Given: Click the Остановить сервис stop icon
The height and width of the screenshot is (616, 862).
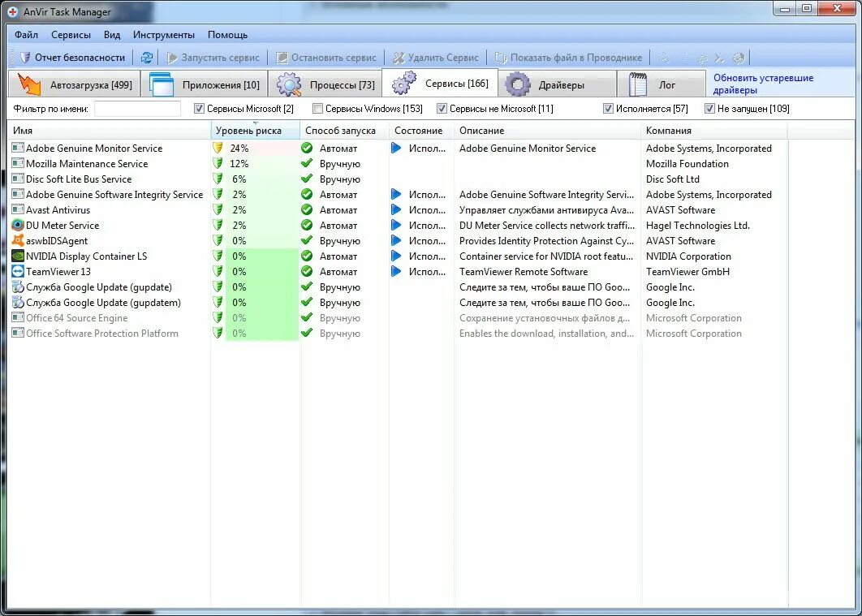Looking at the screenshot, I should click(282, 58).
